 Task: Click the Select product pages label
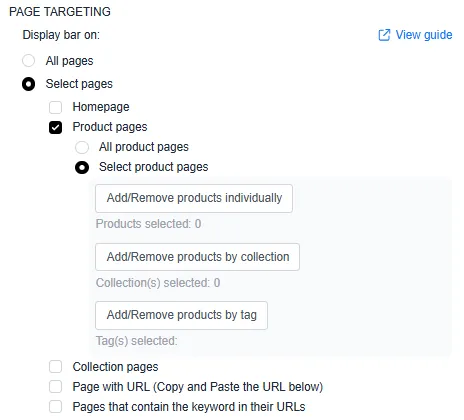[x=154, y=167]
